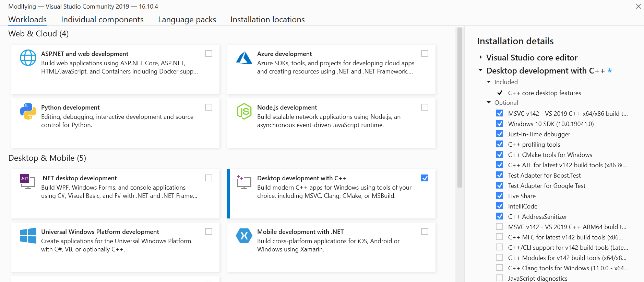Collapse the Included components group

tap(489, 82)
